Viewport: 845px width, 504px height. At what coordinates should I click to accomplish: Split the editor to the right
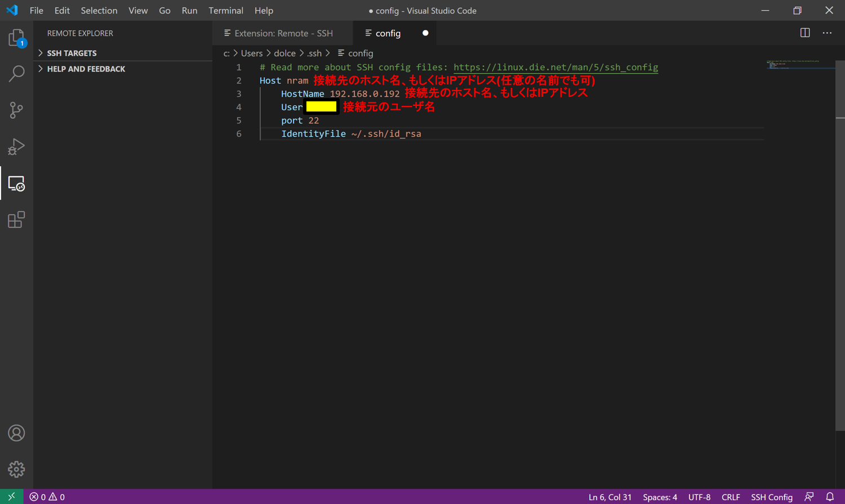click(x=805, y=33)
